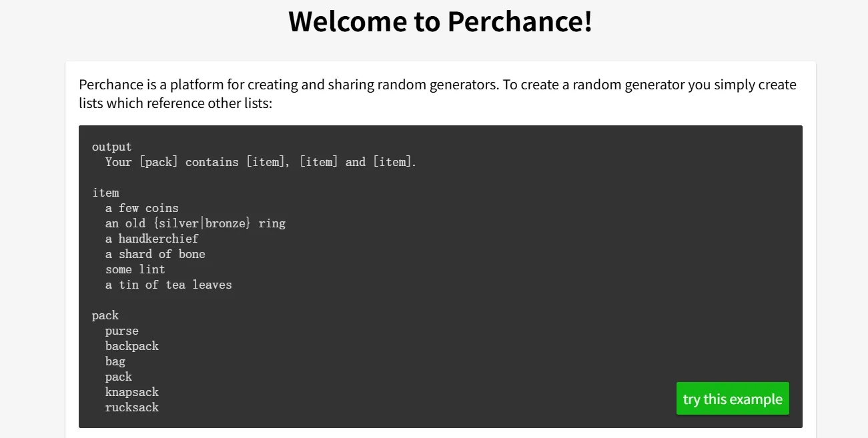Screen dimensions: 868x438
Task: Click the "output" list name in the code
Action: [112, 147]
